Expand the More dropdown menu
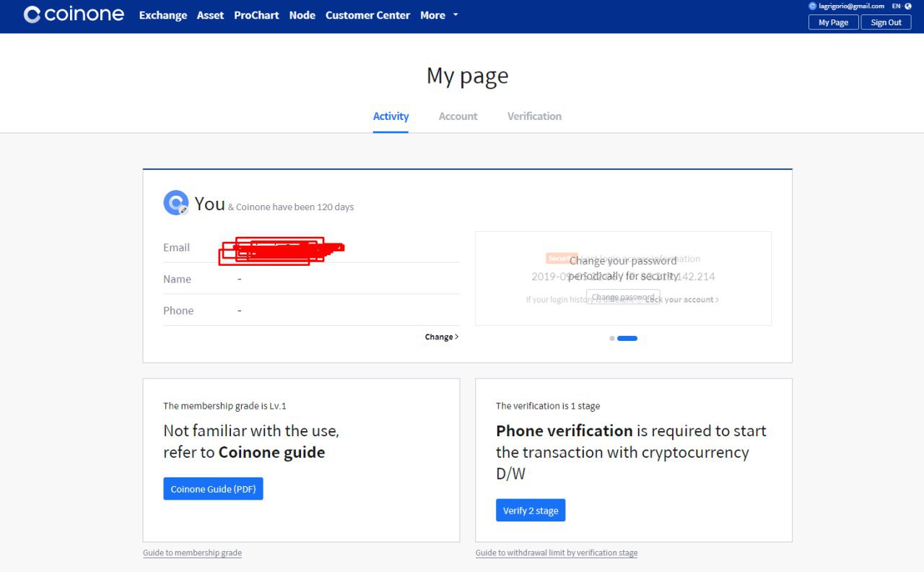Viewport: 924px width, 572px height. pyautogui.click(x=439, y=15)
